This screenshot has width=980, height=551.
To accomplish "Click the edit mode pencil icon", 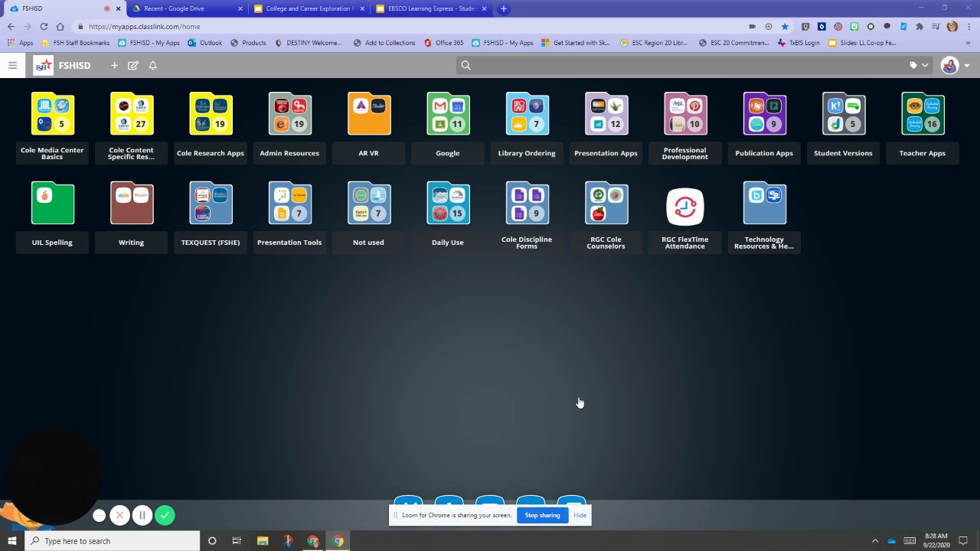I will 133,65.
